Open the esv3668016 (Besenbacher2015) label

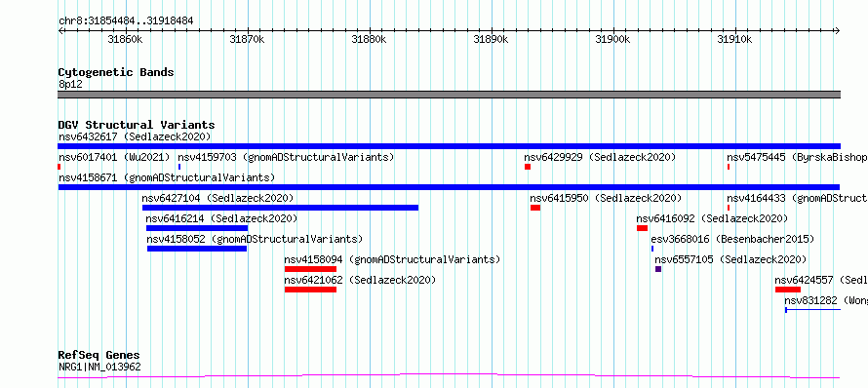pyautogui.click(x=733, y=239)
